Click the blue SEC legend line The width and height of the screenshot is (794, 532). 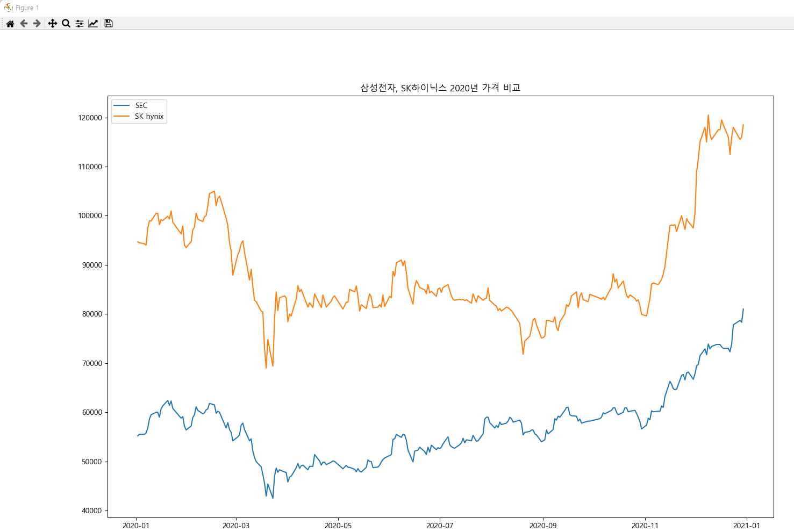pos(122,105)
